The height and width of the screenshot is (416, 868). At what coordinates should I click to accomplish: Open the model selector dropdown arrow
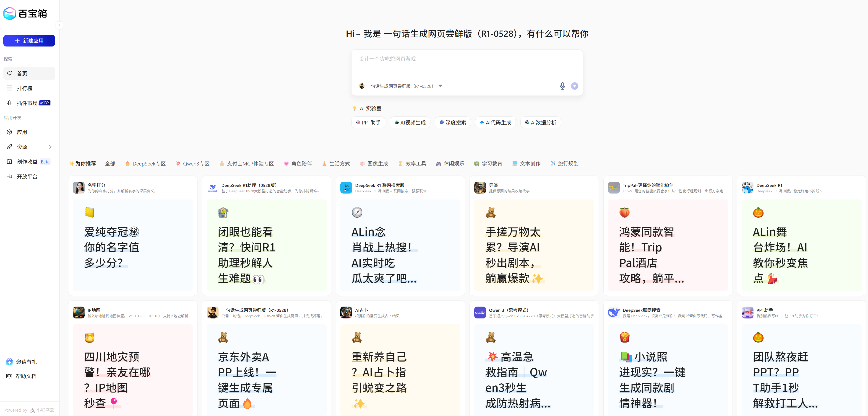point(440,86)
